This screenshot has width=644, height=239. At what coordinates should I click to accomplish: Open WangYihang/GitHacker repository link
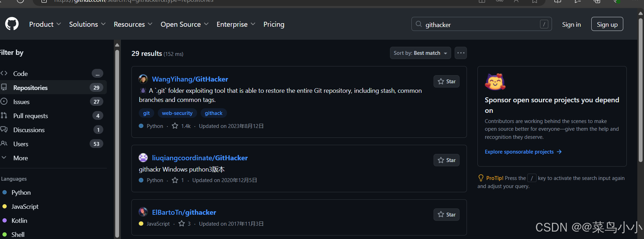(190, 79)
